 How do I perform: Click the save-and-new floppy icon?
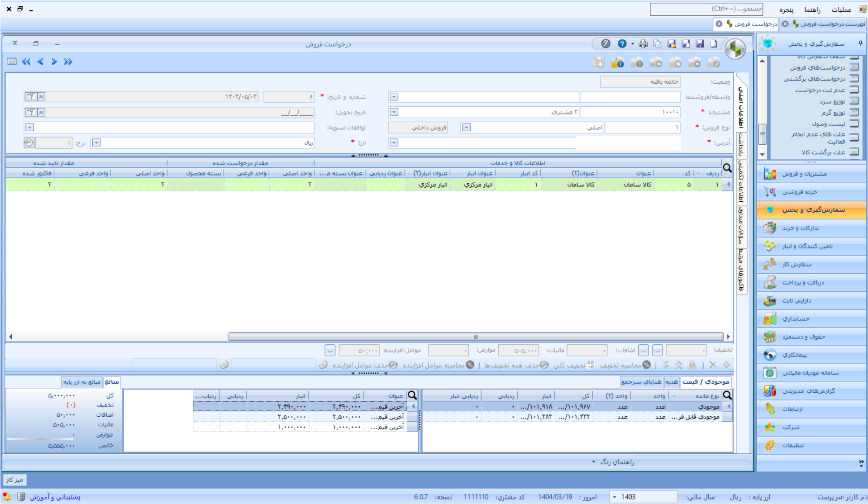click(686, 44)
